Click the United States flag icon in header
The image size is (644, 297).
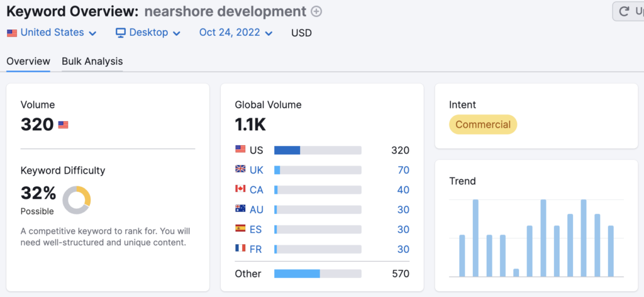[12, 33]
